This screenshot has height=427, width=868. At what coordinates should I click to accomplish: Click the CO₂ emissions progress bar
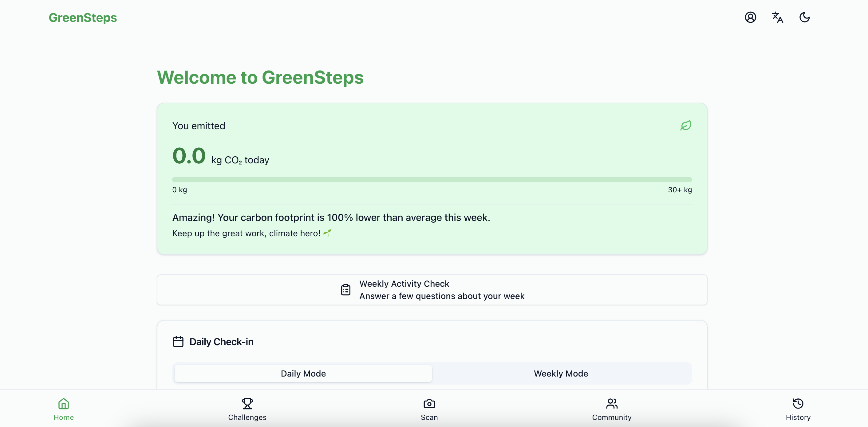coord(432,180)
